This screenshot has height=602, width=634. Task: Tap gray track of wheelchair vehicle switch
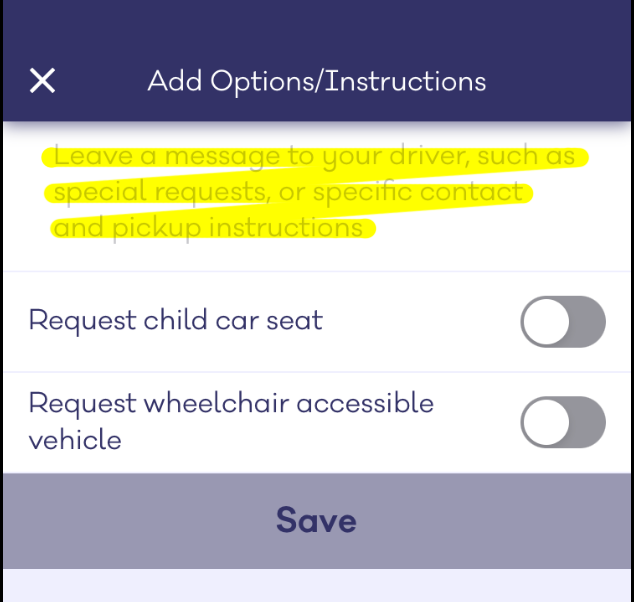(588, 422)
